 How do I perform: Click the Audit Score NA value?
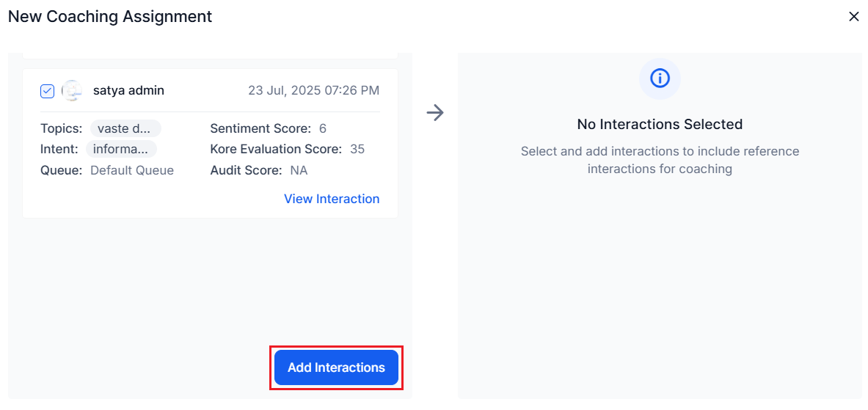point(299,170)
